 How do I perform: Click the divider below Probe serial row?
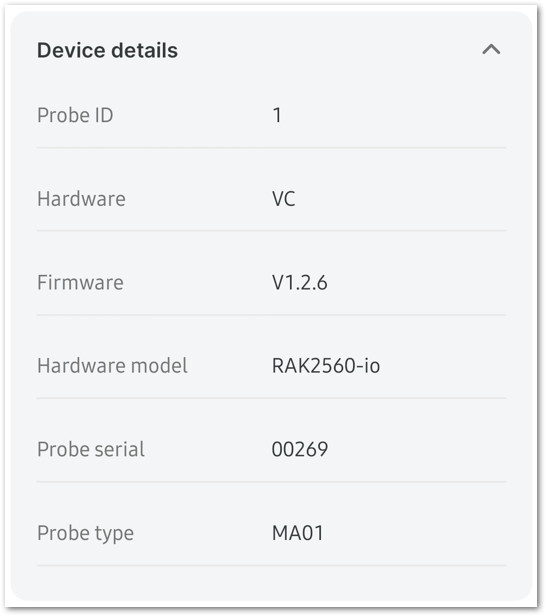pos(271,482)
